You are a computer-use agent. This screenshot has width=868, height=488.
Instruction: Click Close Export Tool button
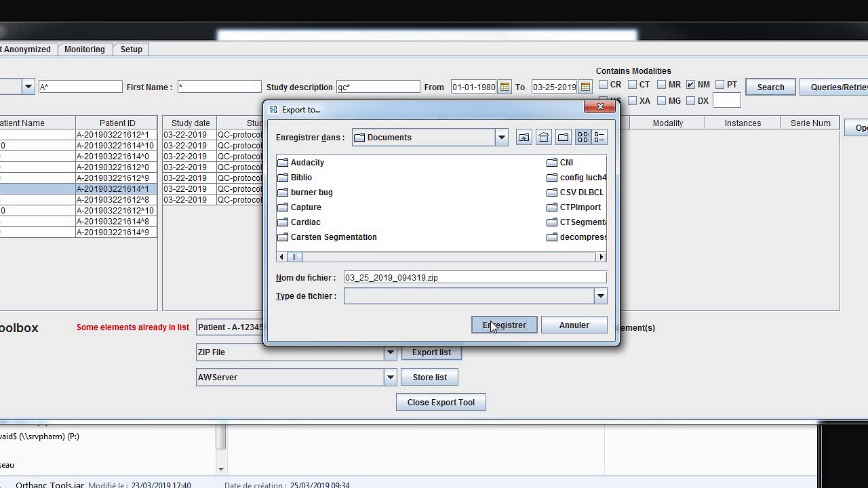tap(441, 403)
